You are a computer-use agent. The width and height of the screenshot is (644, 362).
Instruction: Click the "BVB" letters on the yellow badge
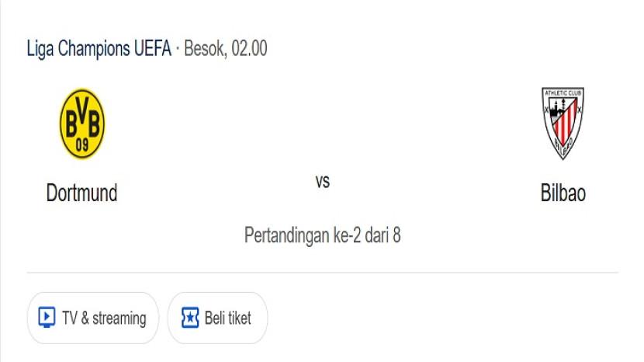point(81,121)
